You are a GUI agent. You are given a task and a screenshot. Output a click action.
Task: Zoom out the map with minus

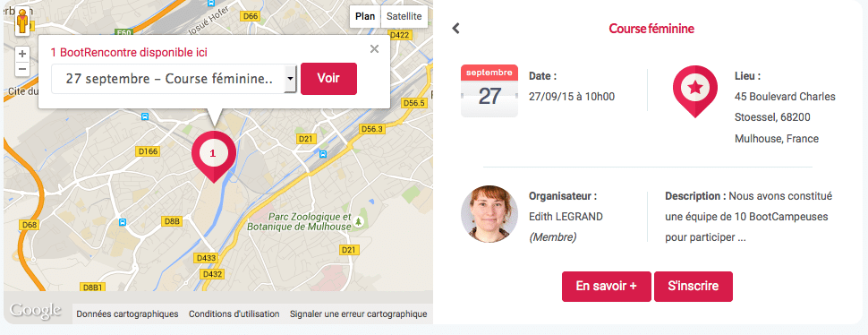tap(22, 69)
